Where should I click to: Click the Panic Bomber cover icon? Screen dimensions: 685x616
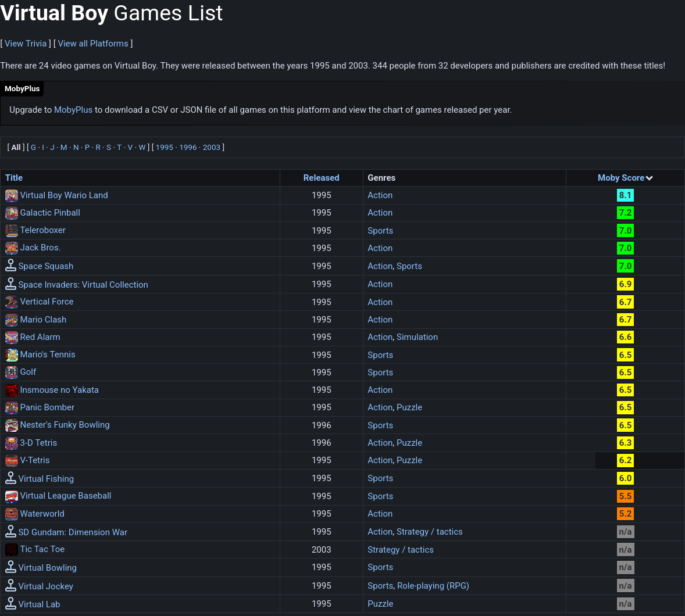[x=12, y=407]
